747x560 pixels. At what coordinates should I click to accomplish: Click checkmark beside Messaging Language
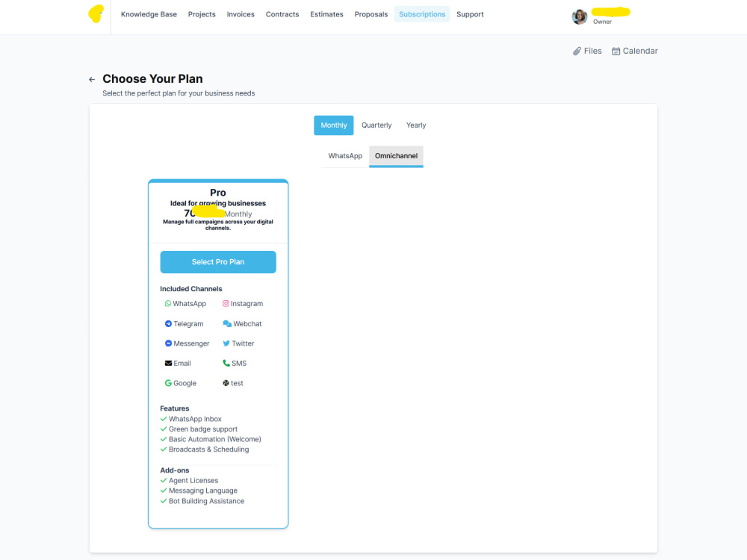click(164, 491)
